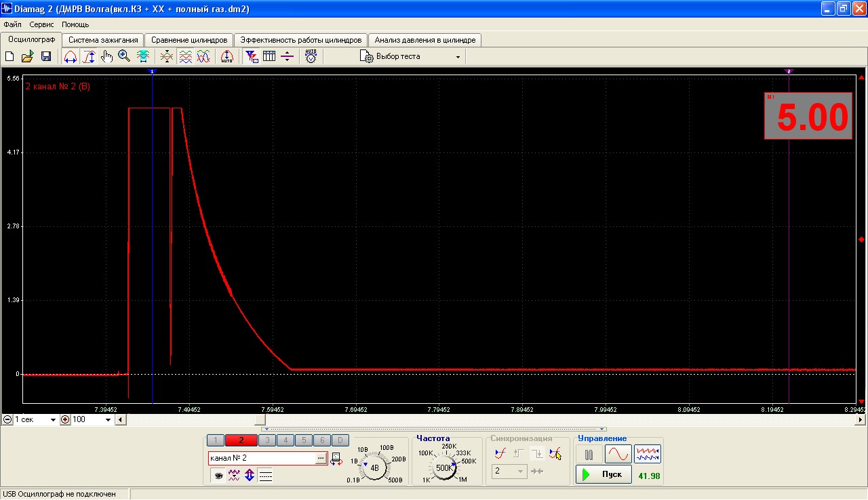Toggle the red channel 2 button
Viewport: 868px width, 500px height.
(241, 440)
